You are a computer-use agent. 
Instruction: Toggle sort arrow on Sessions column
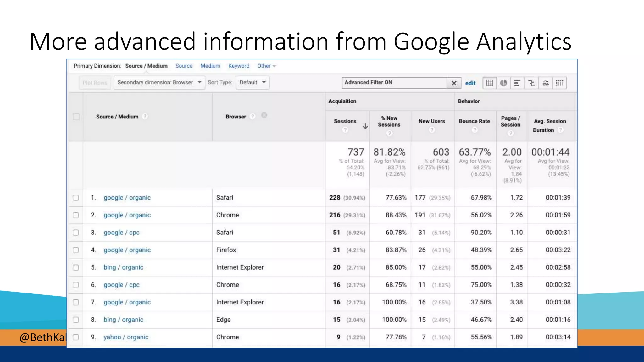click(x=365, y=126)
